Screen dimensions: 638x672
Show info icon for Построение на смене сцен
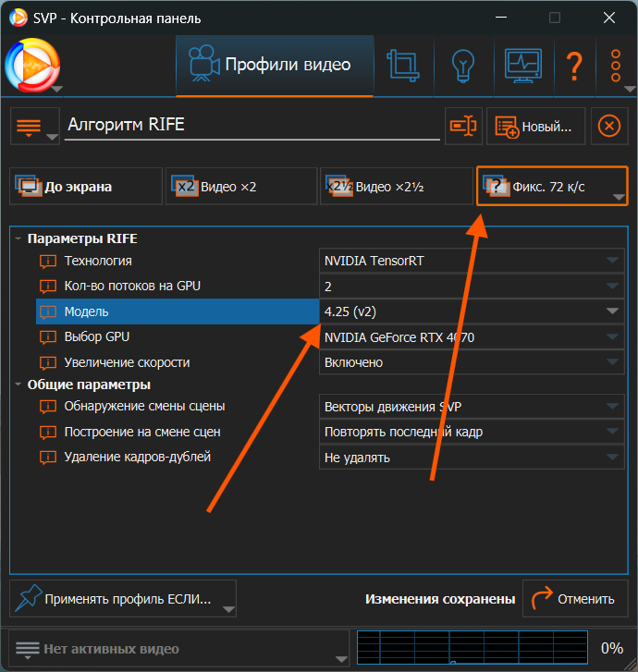tap(48, 432)
